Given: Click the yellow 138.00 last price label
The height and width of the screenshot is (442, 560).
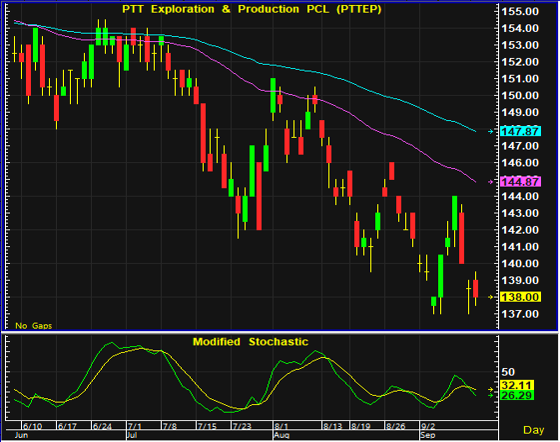Looking at the screenshot, I should (520, 297).
